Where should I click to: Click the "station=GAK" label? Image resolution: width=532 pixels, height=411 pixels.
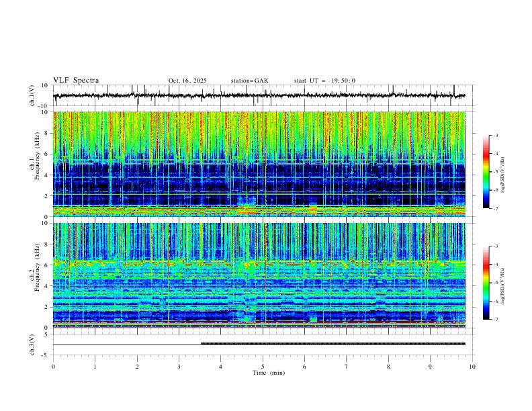tap(249, 81)
